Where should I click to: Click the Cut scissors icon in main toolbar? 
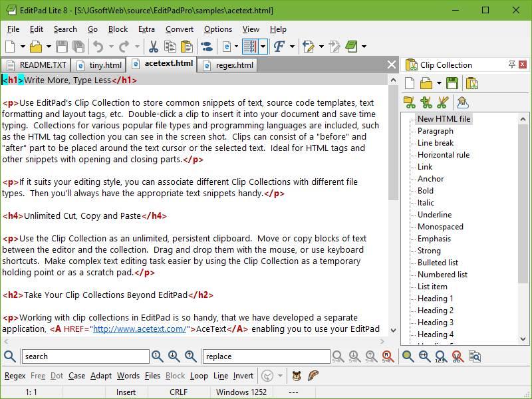tap(154, 47)
